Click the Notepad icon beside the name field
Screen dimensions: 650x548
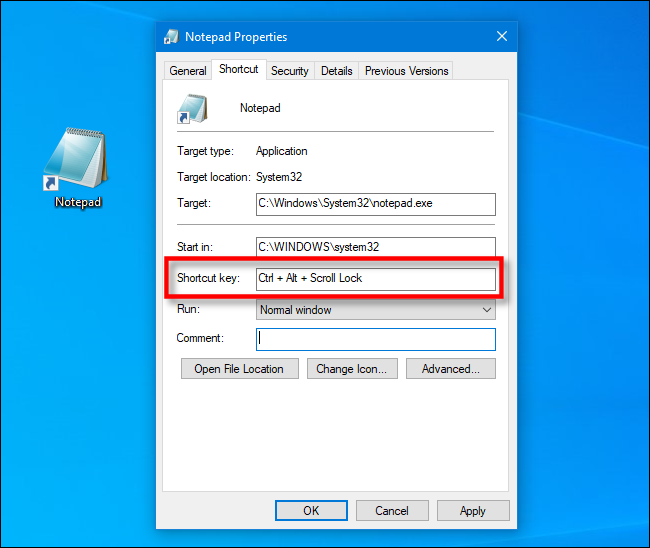tap(192, 108)
